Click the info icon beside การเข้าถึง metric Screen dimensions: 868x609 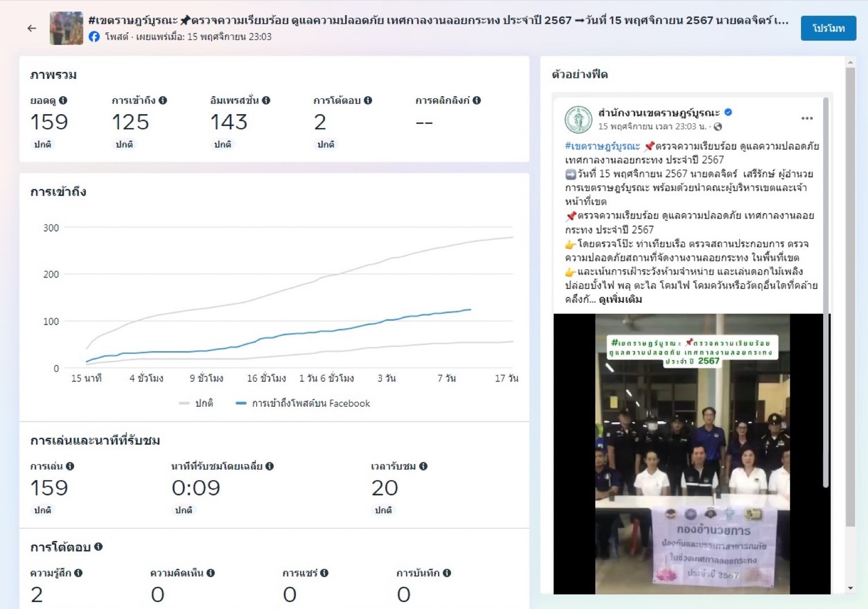tap(163, 101)
